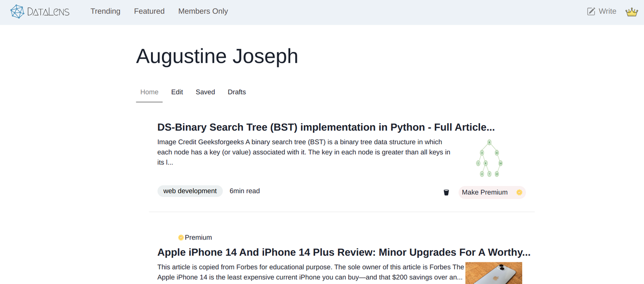Click the gold coin icon on Make Premium
Image resolution: width=644 pixels, height=284 pixels.
pyautogui.click(x=519, y=192)
